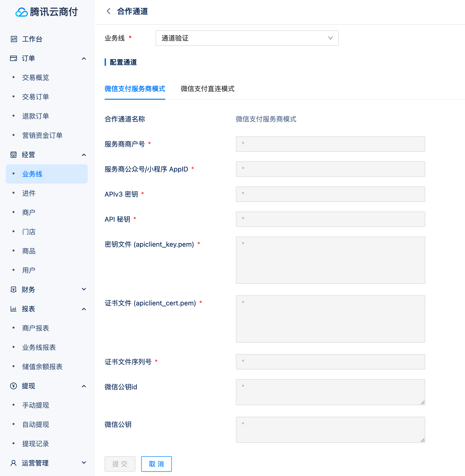Click the 运营管理 person icon

(x=13, y=463)
